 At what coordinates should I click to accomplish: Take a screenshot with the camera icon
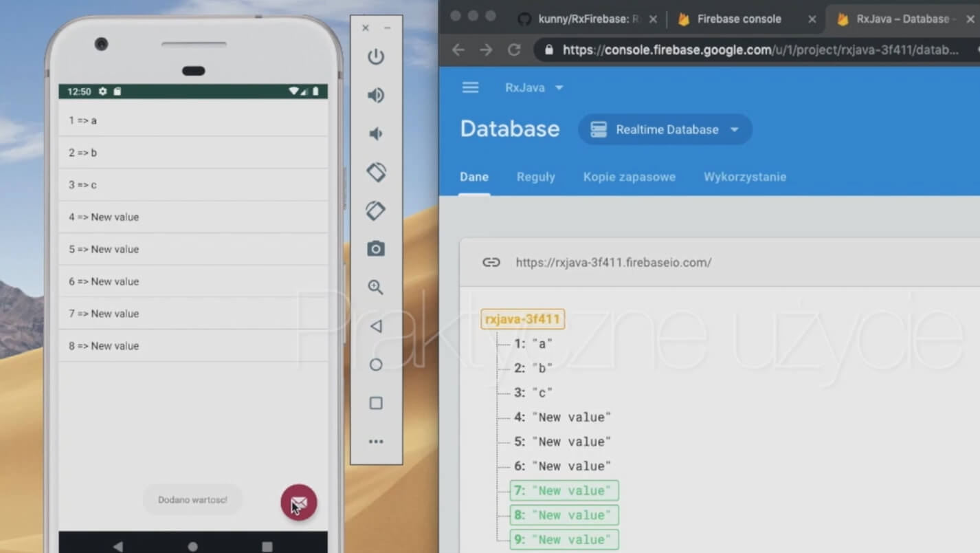[x=376, y=248]
